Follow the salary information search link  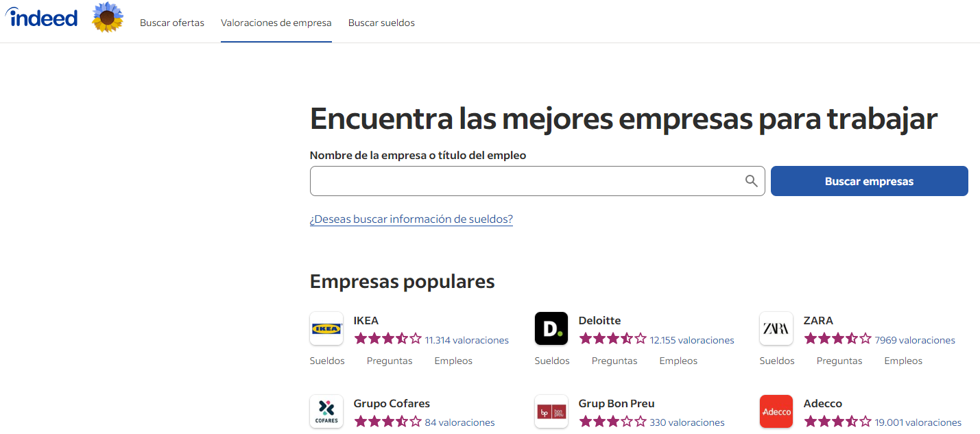click(411, 219)
